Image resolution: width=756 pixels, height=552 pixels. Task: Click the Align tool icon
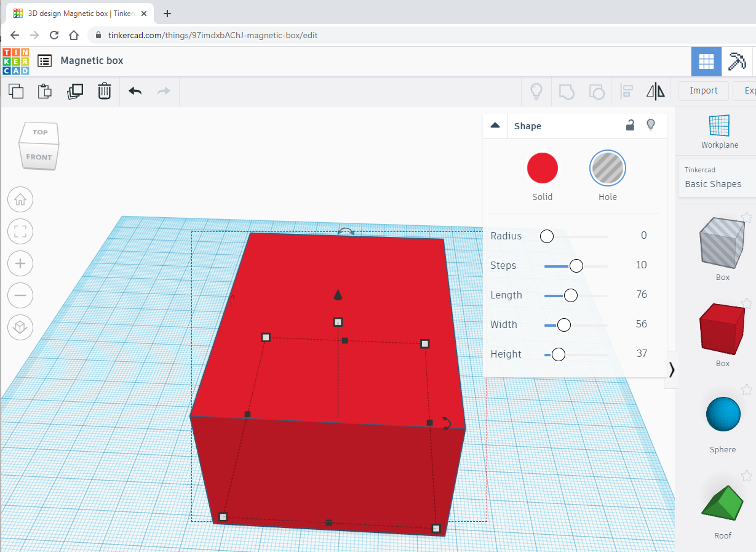[x=626, y=92]
